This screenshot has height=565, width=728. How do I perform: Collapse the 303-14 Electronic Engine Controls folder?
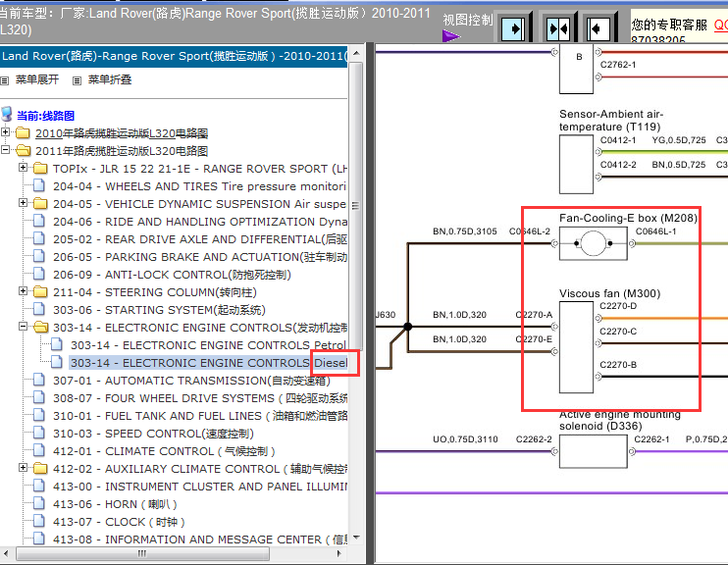[x=23, y=326]
